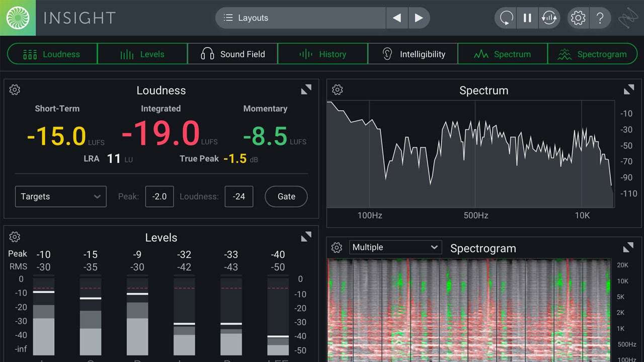
Task: Click the level meter with peak -32
Action: tap(184, 315)
